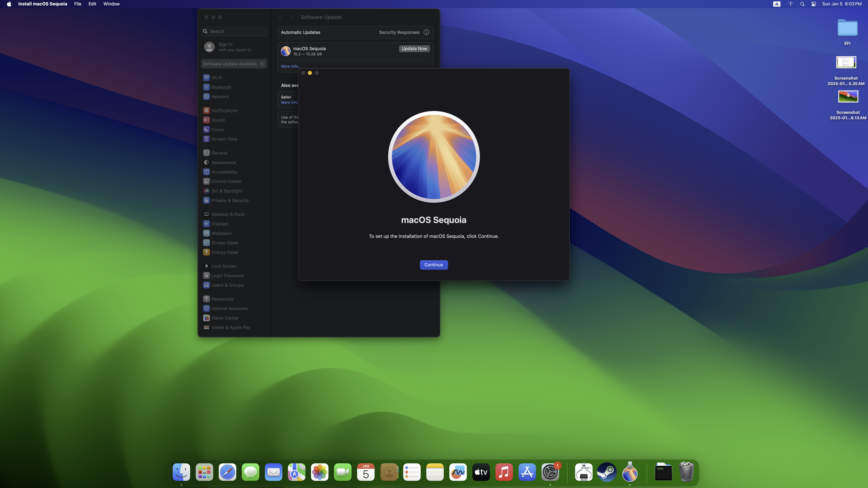Viewport: 868px width, 488px height.
Task: Select the Screenshot 2025-01...6.13 AM file
Action: [848, 105]
